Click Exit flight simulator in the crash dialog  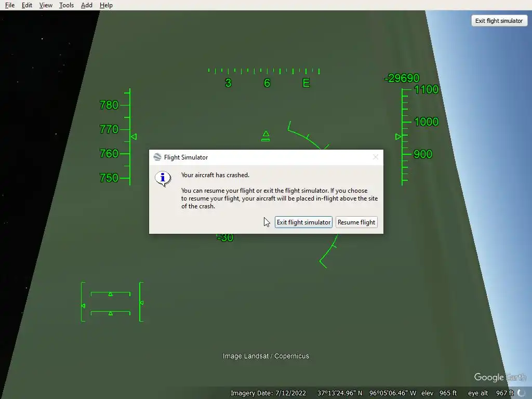pos(303,222)
